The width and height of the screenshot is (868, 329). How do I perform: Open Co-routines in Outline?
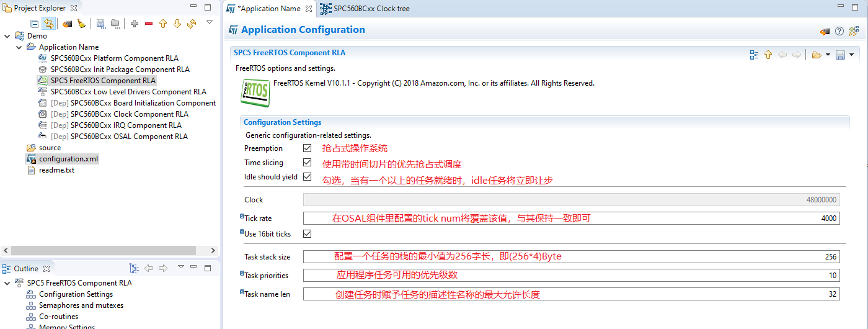coord(58,317)
